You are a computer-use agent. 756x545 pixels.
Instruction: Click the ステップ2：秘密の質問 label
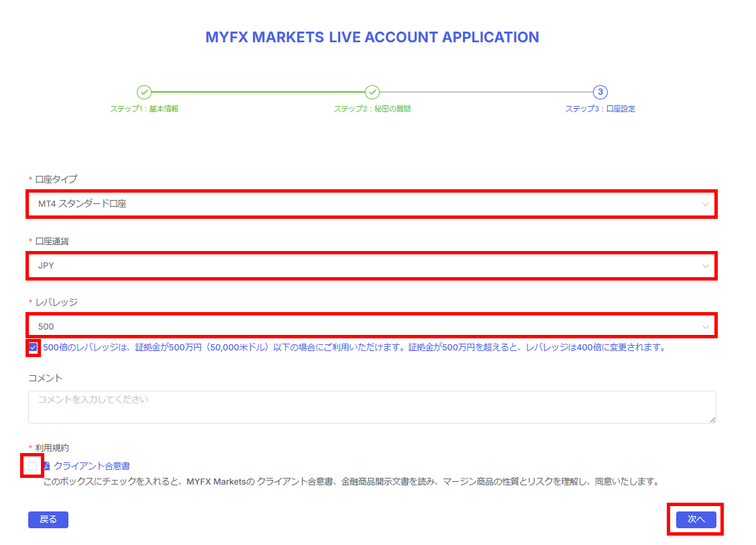click(x=372, y=109)
